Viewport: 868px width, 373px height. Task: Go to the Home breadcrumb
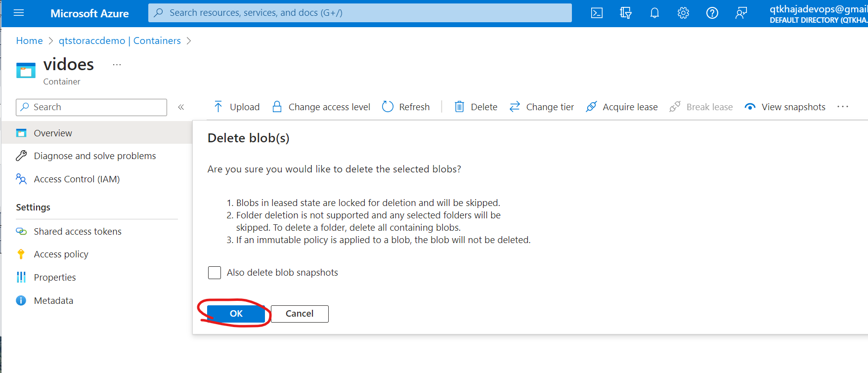[29, 41]
